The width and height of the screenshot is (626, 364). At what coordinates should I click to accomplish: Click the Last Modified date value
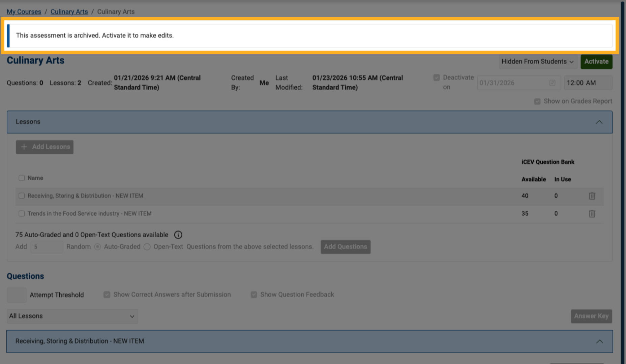click(x=357, y=83)
